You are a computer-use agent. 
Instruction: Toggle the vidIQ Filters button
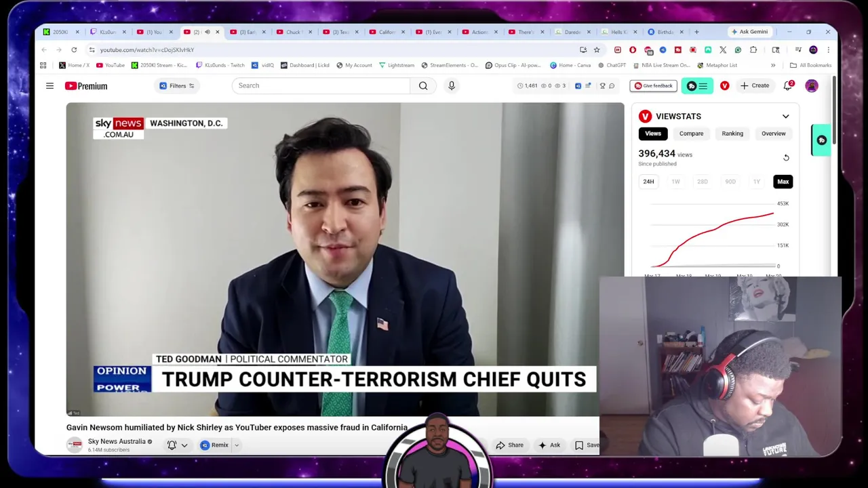point(177,86)
